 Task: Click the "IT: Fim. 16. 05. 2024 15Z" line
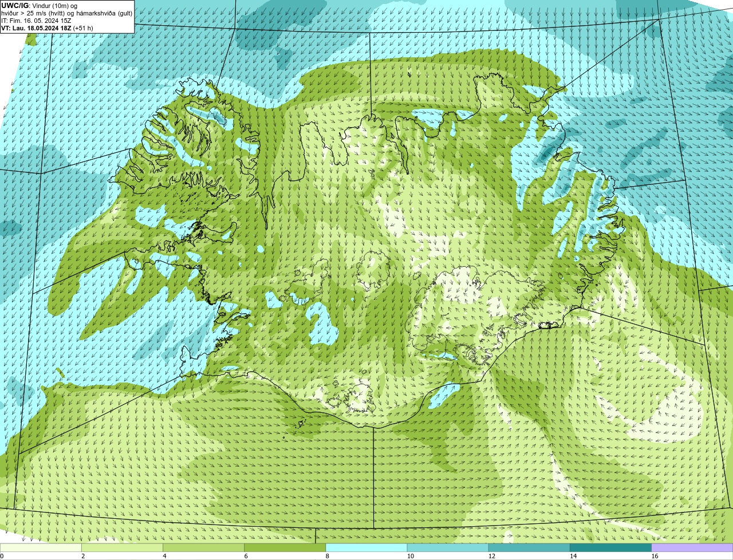pos(36,21)
